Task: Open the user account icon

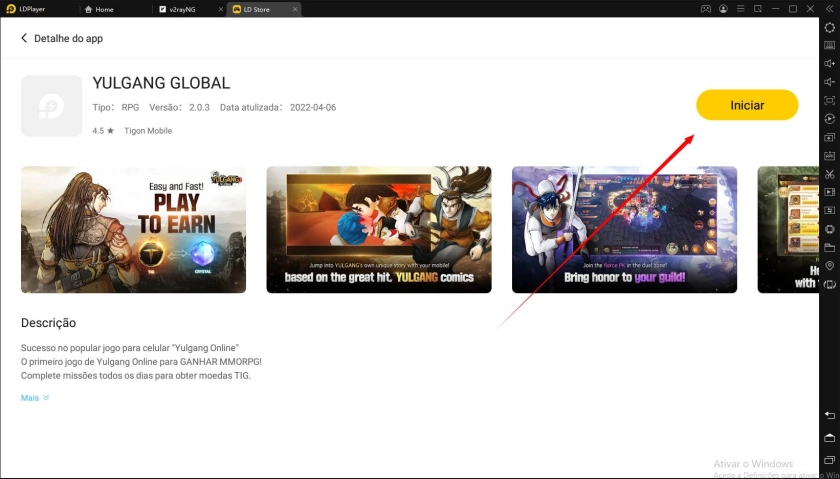Action: pyautogui.click(x=723, y=9)
